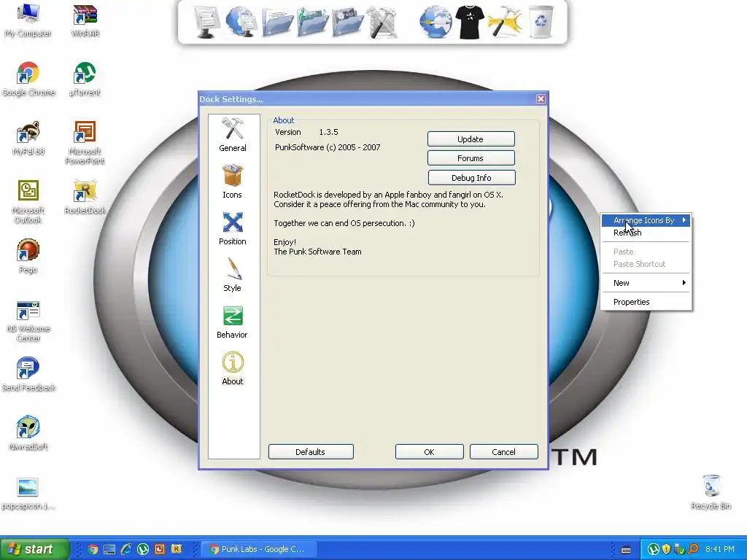Click the yellow security shield tray icon
Viewport: 747px width, 560px height.
(667, 550)
